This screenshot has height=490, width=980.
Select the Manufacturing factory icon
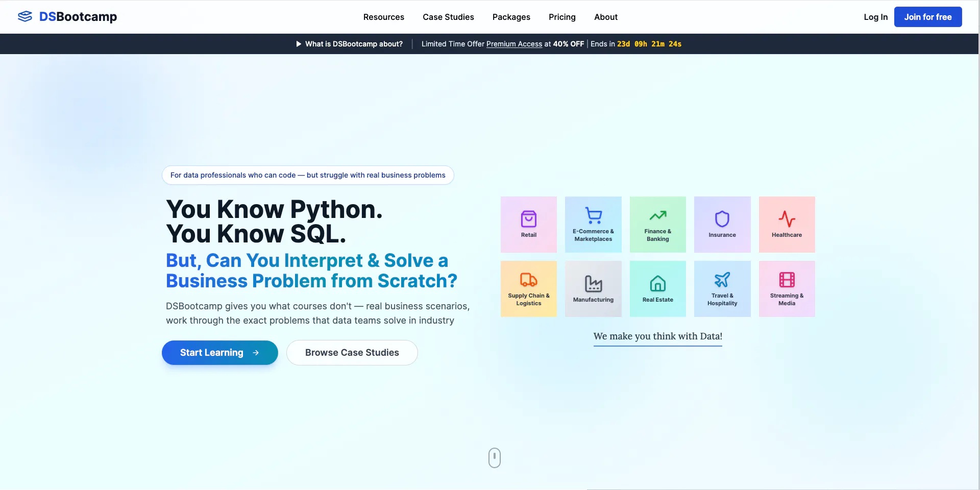point(594,283)
